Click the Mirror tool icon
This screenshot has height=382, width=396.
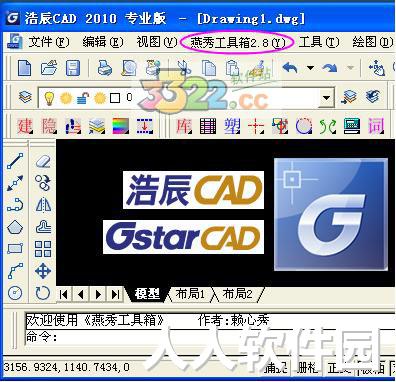tap(43, 205)
